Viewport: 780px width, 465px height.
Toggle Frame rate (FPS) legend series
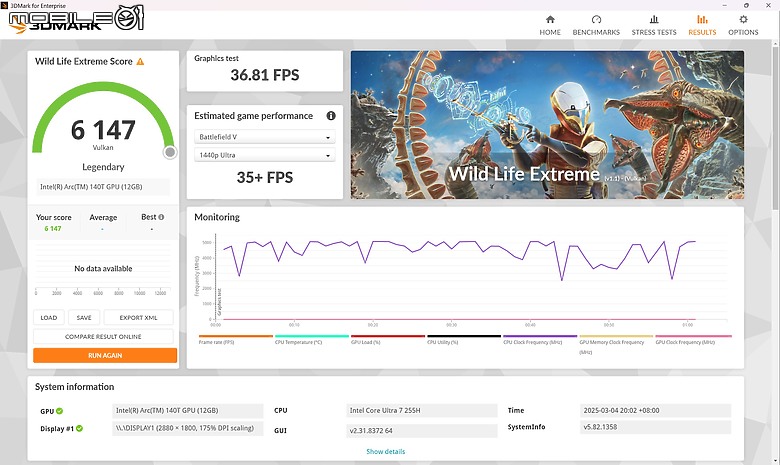[236, 340]
